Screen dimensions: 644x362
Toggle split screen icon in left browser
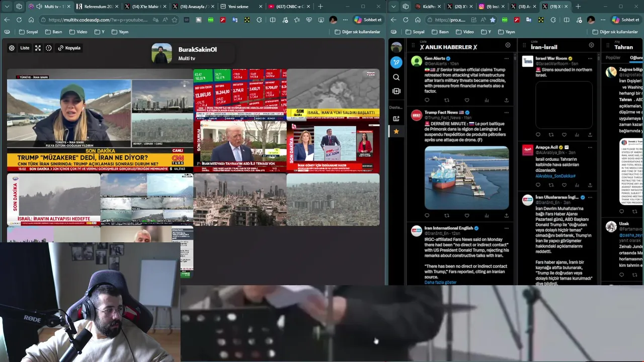point(272,20)
